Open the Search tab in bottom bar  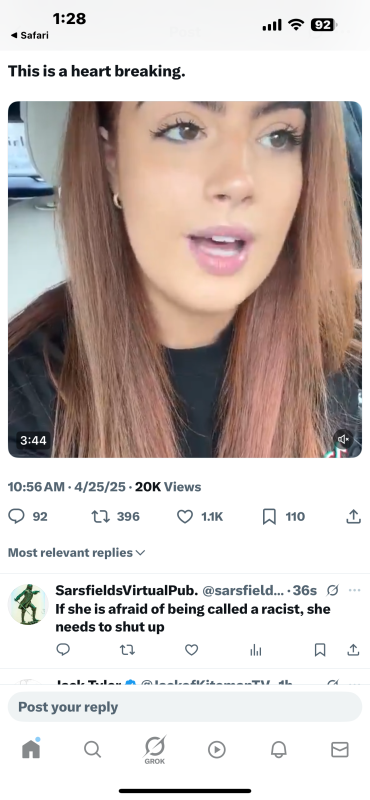coord(92,749)
